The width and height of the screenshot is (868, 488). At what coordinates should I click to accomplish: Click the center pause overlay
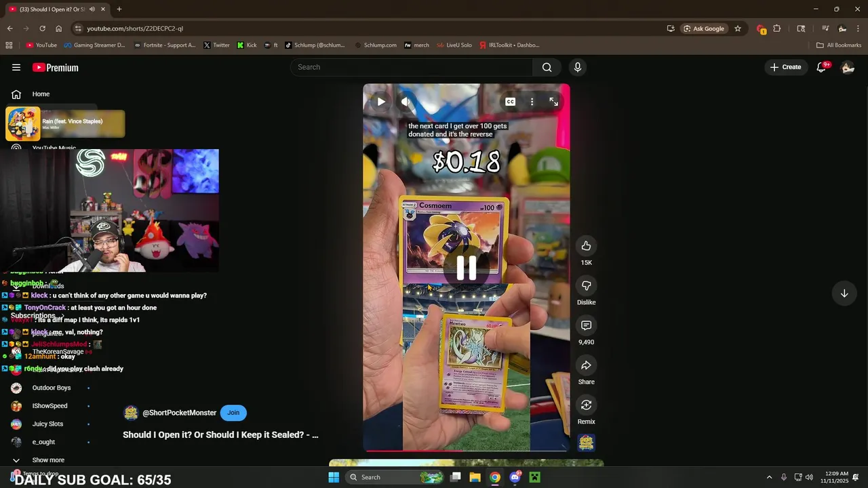pyautogui.click(x=467, y=268)
